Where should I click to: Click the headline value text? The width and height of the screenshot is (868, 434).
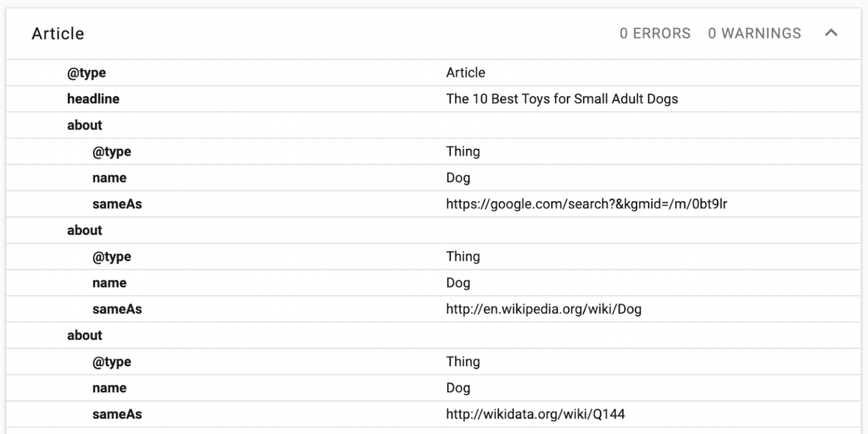pos(562,99)
